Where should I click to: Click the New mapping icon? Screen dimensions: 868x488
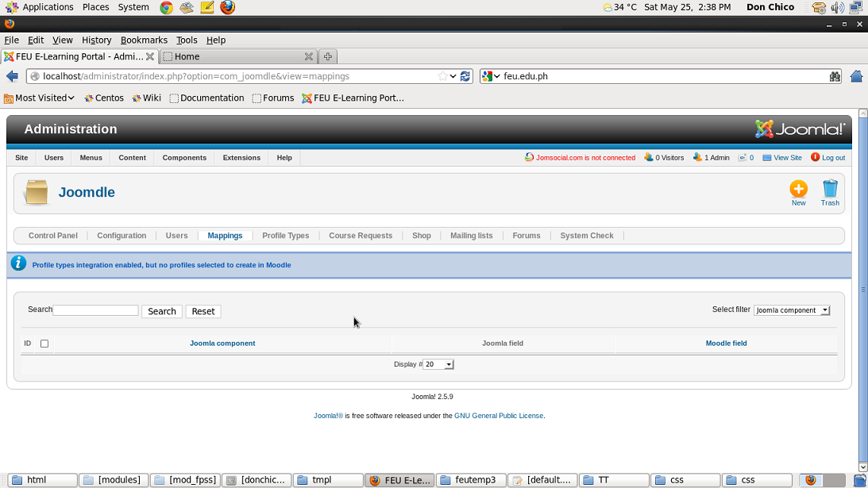[x=798, y=189]
